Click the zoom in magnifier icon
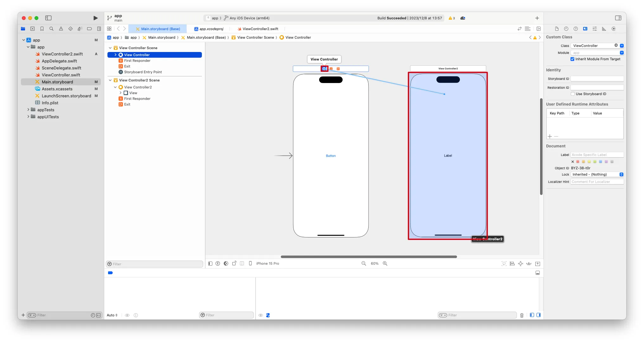Viewport: 644px width, 343px height. coord(385,263)
